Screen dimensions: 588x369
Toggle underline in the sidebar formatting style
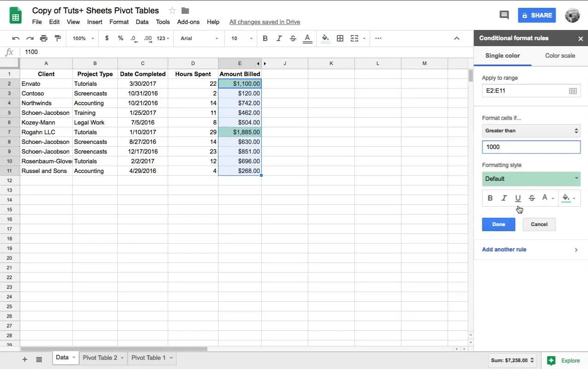coord(517,198)
